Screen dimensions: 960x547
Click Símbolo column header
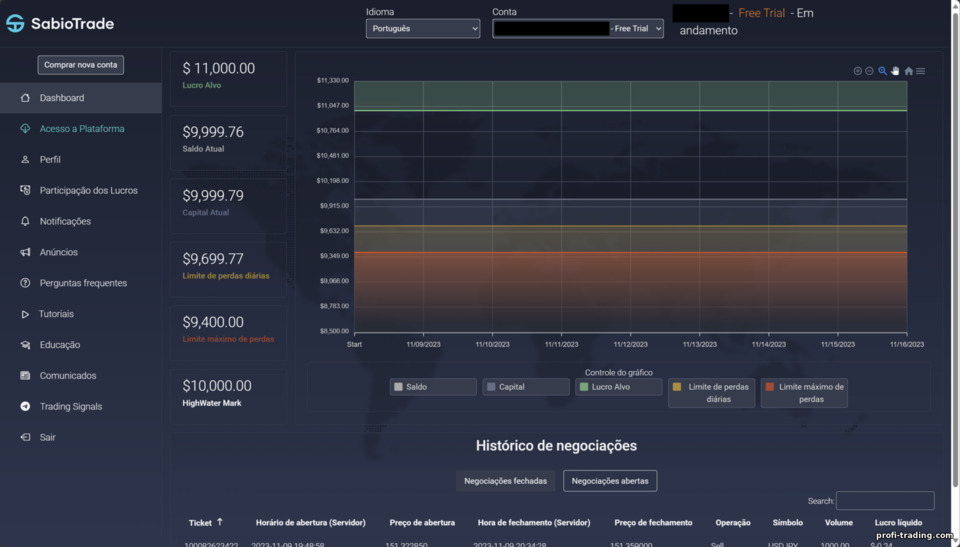point(787,522)
